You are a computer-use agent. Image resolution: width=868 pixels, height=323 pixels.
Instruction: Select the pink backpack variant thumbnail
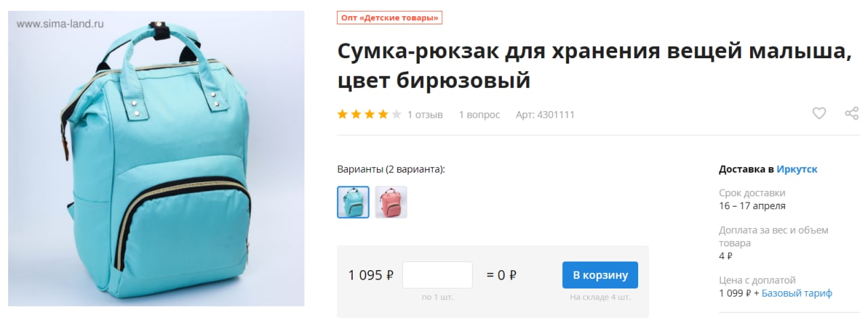pos(391,202)
